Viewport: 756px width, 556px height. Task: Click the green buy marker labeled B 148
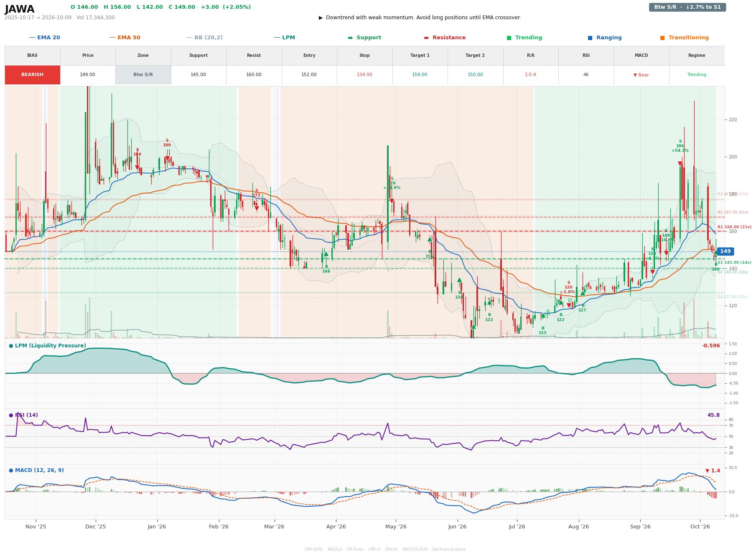(326, 254)
